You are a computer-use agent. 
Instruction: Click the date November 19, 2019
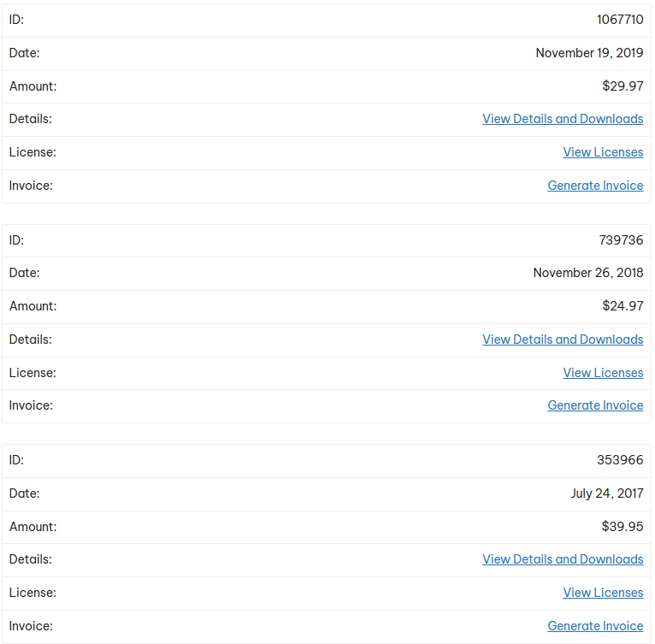589,53
